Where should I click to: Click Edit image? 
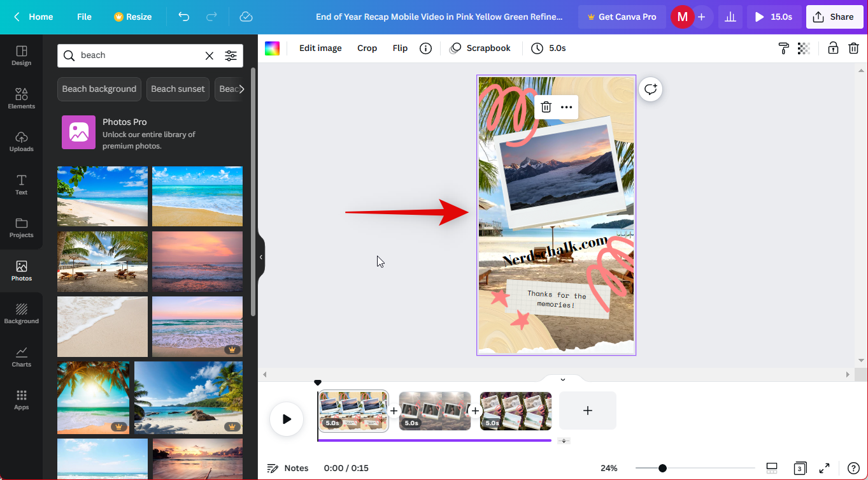tap(320, 48)
